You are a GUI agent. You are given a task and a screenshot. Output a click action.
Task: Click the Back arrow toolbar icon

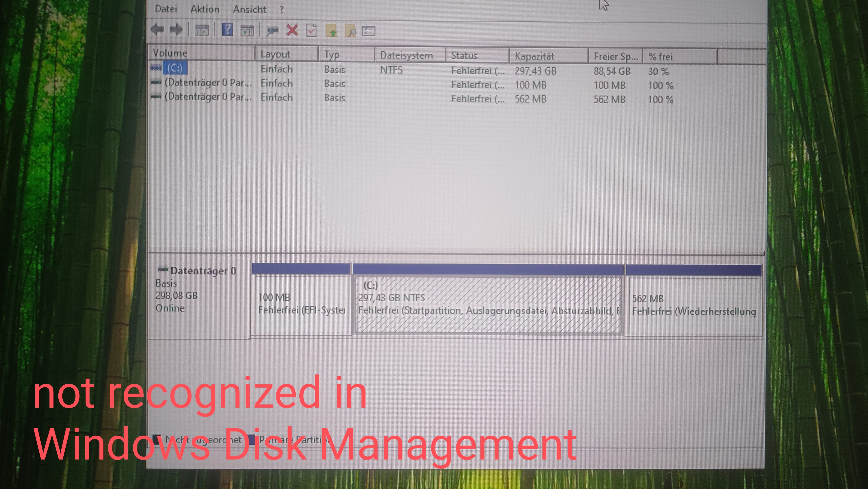pyautogui.click(x=157, y=30)
